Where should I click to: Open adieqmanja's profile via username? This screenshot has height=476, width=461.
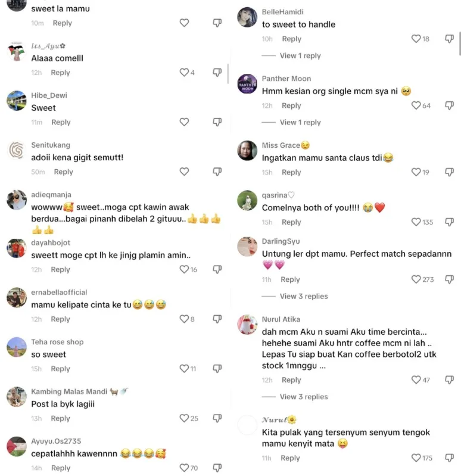(x=51, y=195)
